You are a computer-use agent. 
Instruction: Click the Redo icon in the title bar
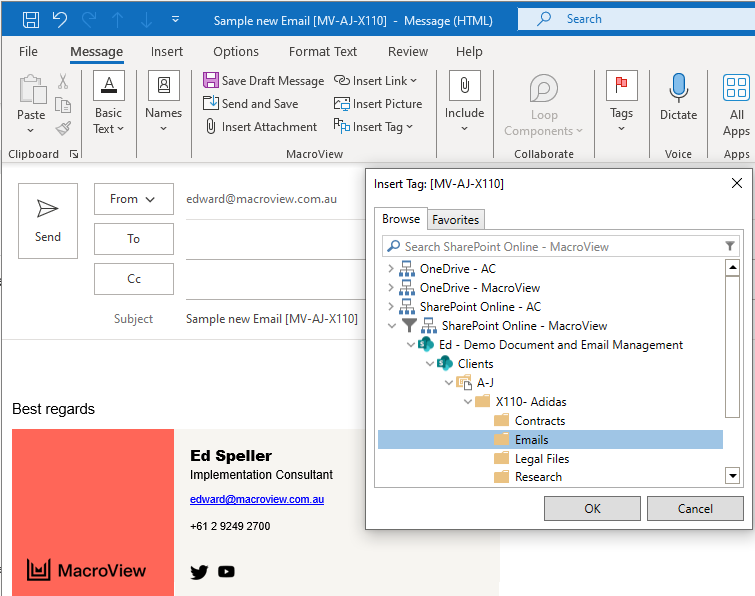[x=89, y=20]
